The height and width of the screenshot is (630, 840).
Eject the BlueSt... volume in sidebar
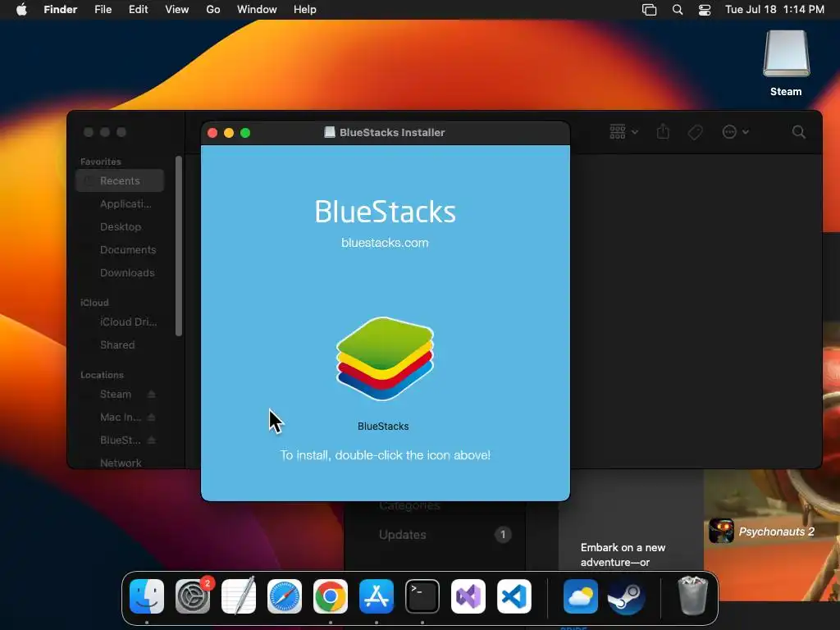(152, 441)
